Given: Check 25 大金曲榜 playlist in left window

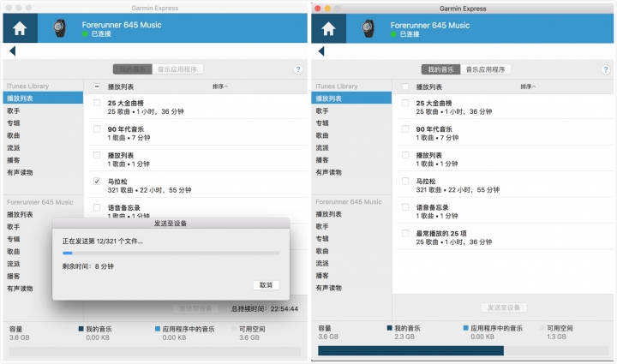Looking at the screenshot, I should pyautogui.click(x=97, y=103).
